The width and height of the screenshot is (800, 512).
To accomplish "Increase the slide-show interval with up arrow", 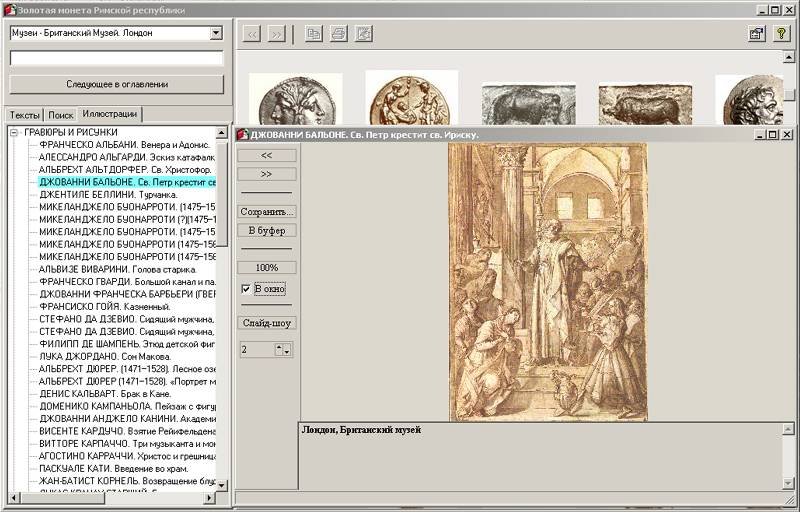I will pyautogui.click(x=279, y=347).
